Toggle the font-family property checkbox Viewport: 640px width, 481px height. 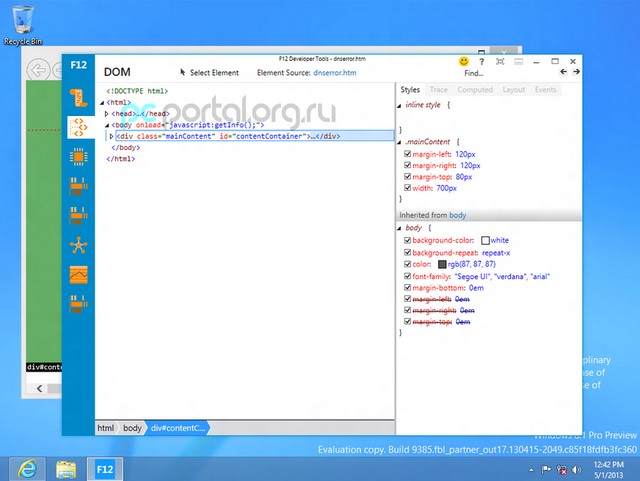click(407, 276)
